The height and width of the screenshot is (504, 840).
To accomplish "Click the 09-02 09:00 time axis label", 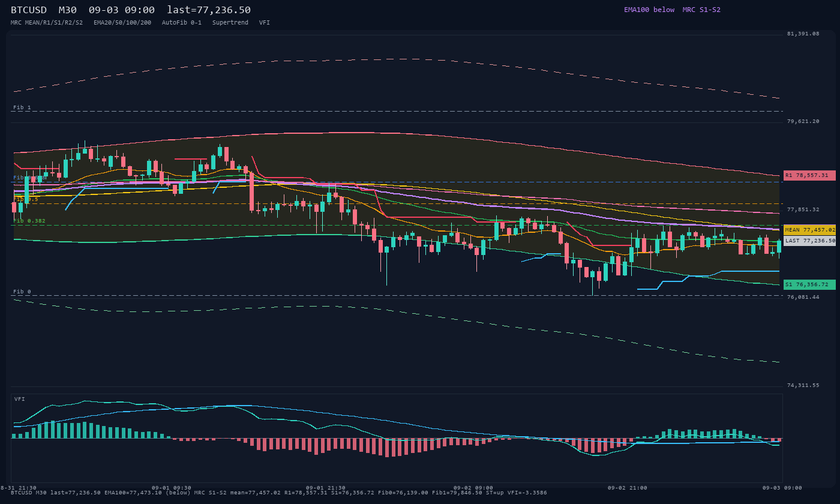I will pyautogui.click(x=473, y=488).
